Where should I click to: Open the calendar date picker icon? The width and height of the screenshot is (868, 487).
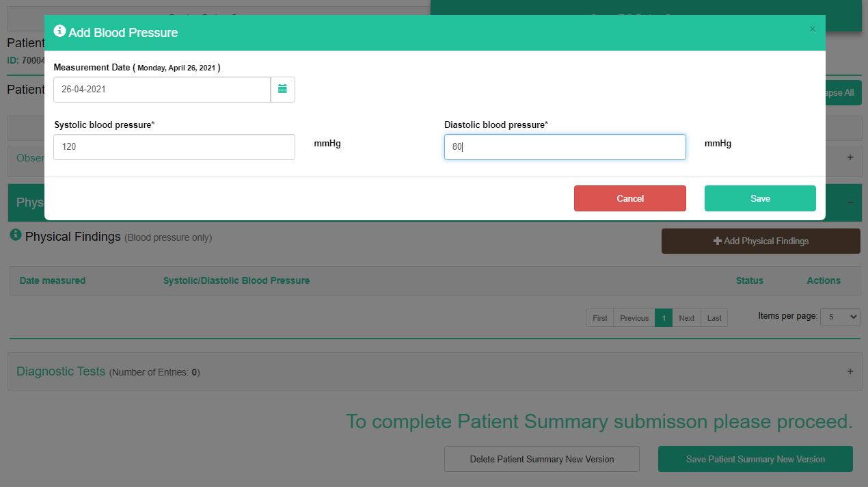[x=282, y=90]
